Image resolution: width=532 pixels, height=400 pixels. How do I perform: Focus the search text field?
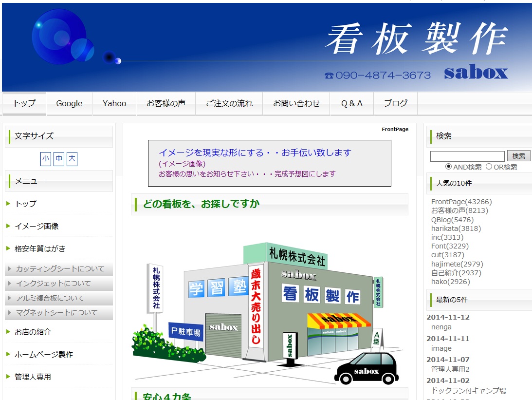coord(467,156)
